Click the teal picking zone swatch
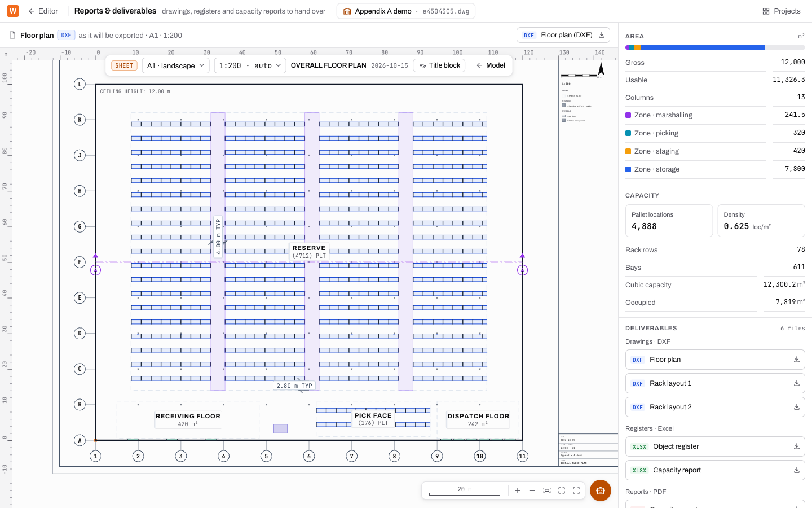Viewport: 812px width, 508px height. pos(628,133)
